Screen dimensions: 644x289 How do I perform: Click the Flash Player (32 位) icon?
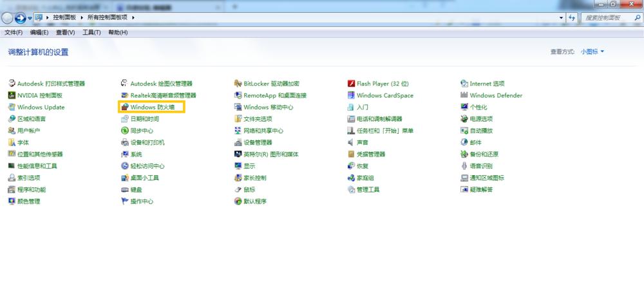[351, 83]
